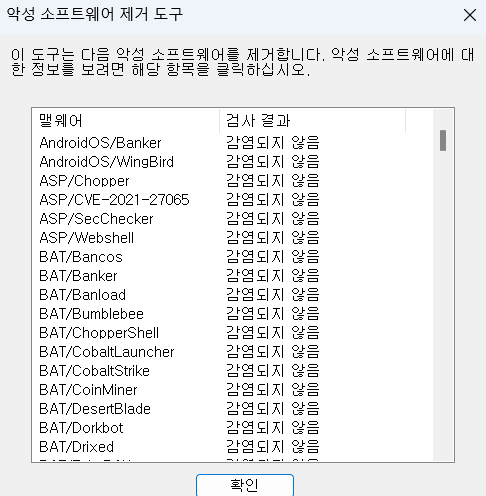Image resolution: width=486 pixels, height=496 pixels.
Task: Select the ASP/SecChecker row
Action: 96,219
